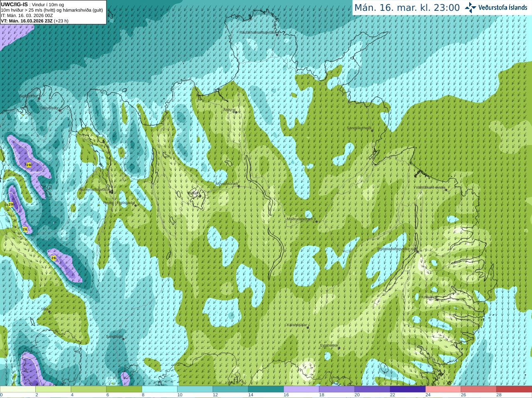The width and height of the screenshot is (532, 398).
Task: Click the Sandbúðir station dot
Action: click(x=123, y=339)
